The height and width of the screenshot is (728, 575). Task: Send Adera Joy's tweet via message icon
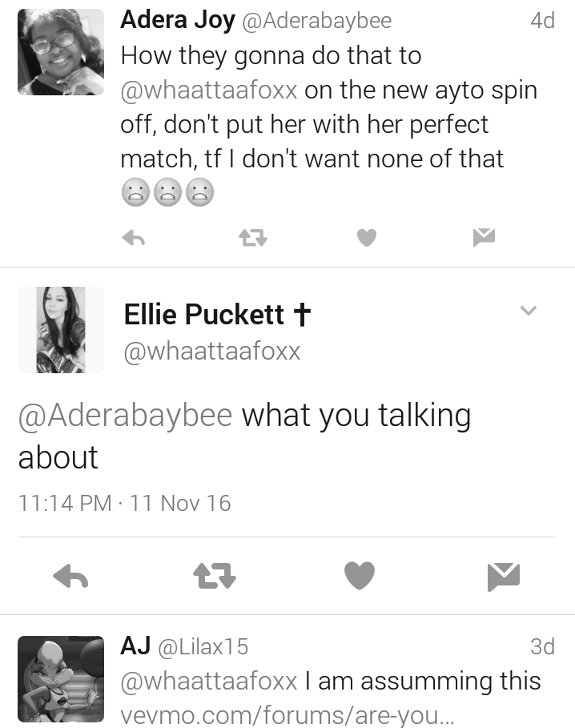pyautogui.click(x=484, y=237)
